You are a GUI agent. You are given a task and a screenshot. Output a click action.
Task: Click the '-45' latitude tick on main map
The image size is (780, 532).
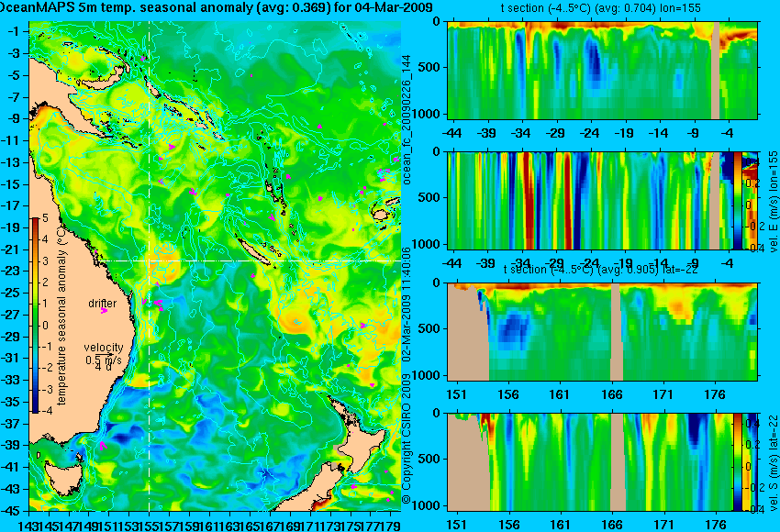click(x=11, y=511)
